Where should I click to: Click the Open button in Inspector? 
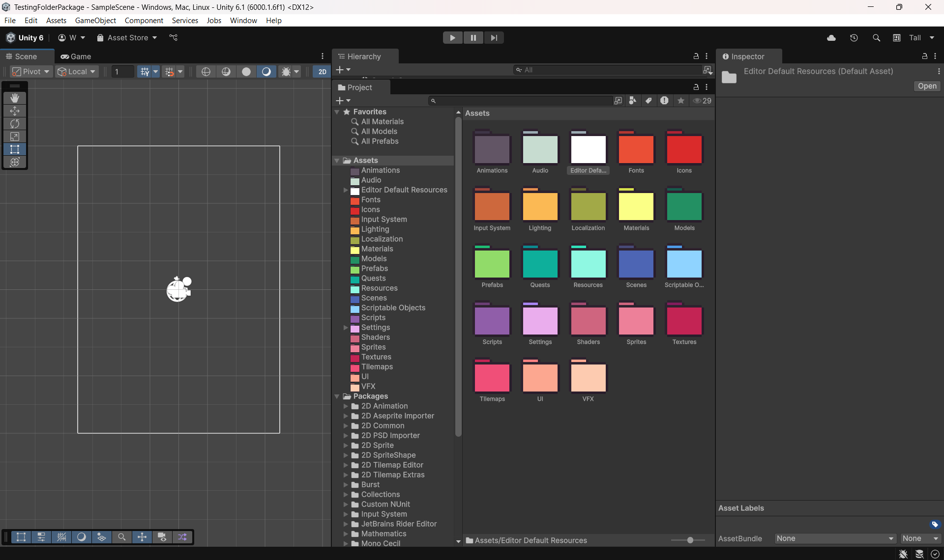tap(927, 86)
